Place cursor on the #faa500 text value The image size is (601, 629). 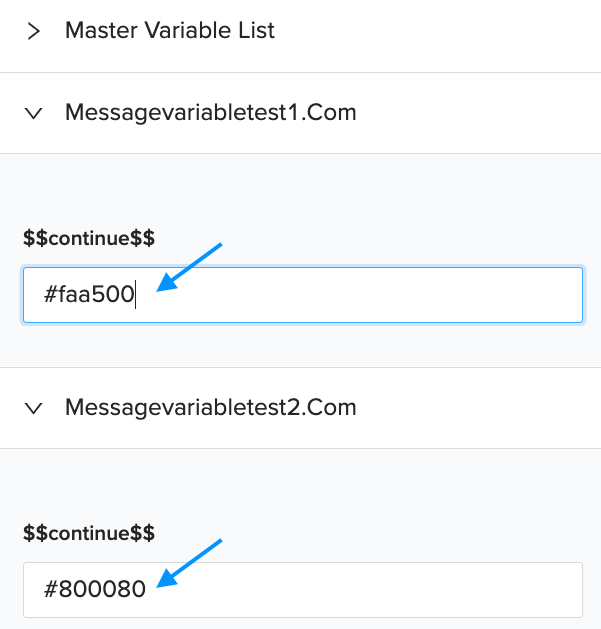coord(90,296)
